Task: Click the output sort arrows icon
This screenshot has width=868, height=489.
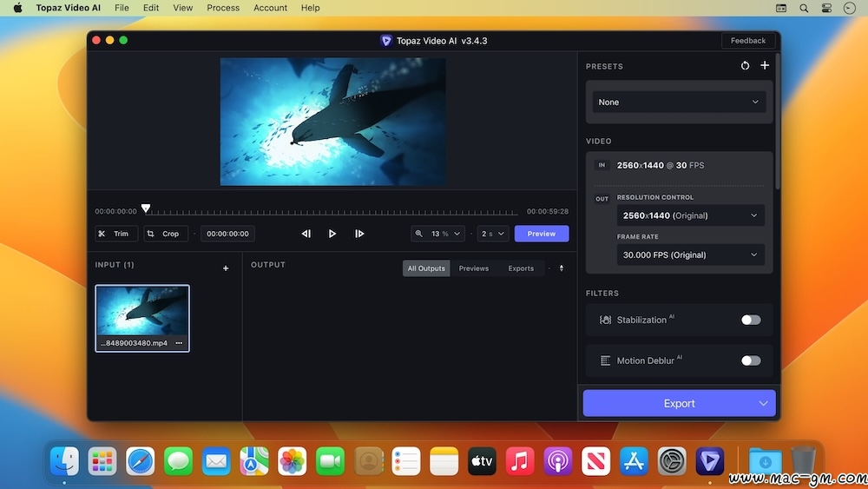Action: (x=562, y=268)
